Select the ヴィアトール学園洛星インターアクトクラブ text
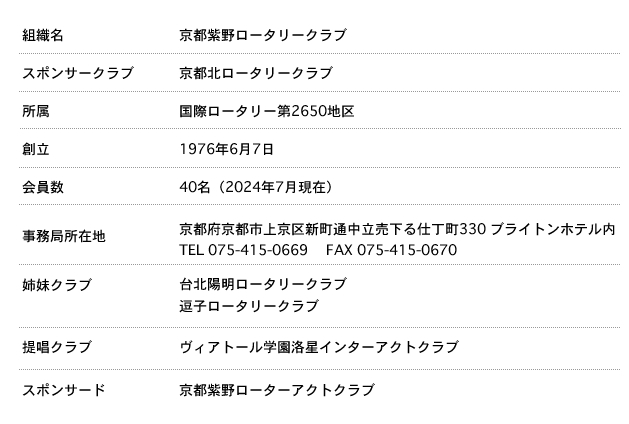The width and height of the screenshot is (629, 424). point(319,347)
